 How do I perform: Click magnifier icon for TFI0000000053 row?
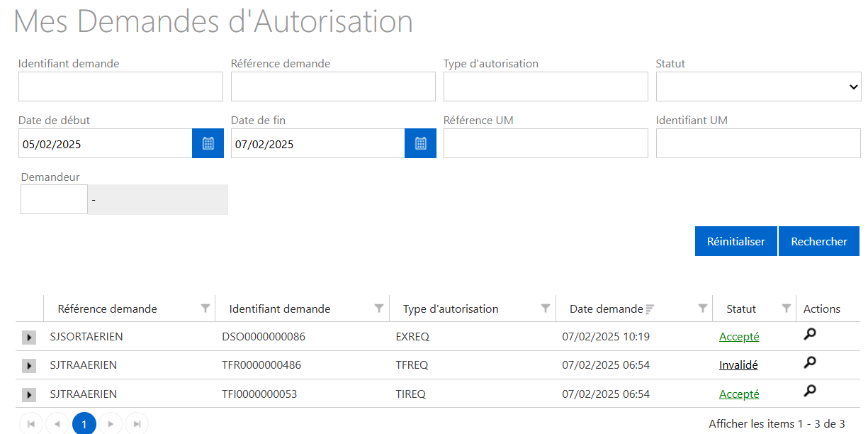(810, 391)
